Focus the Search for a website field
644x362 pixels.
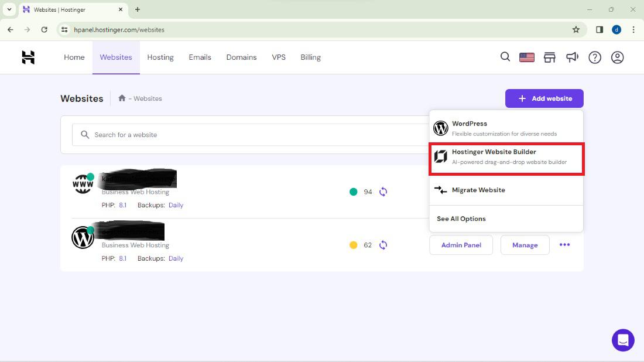click(251, 135)
